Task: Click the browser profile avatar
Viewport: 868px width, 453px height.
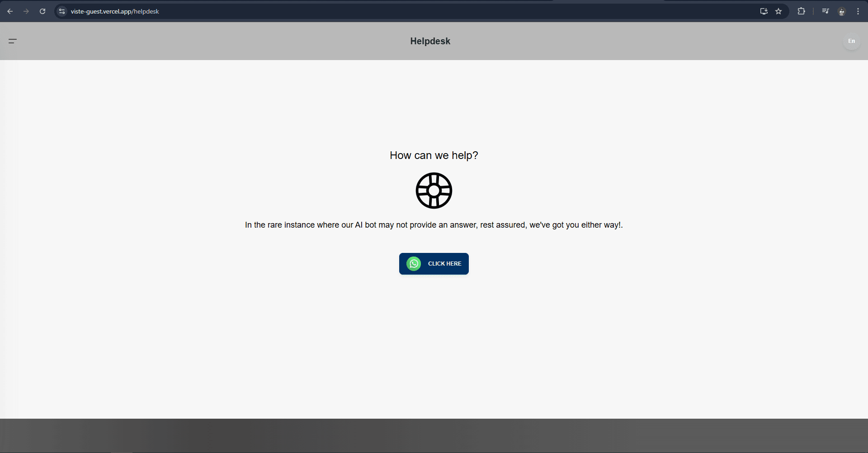Action: (842, 11)
